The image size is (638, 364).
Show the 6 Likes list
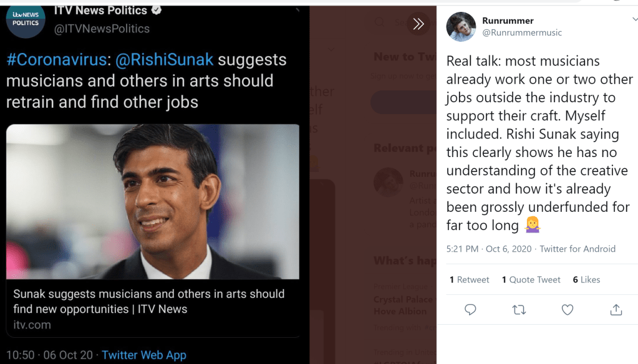point(586,280)
